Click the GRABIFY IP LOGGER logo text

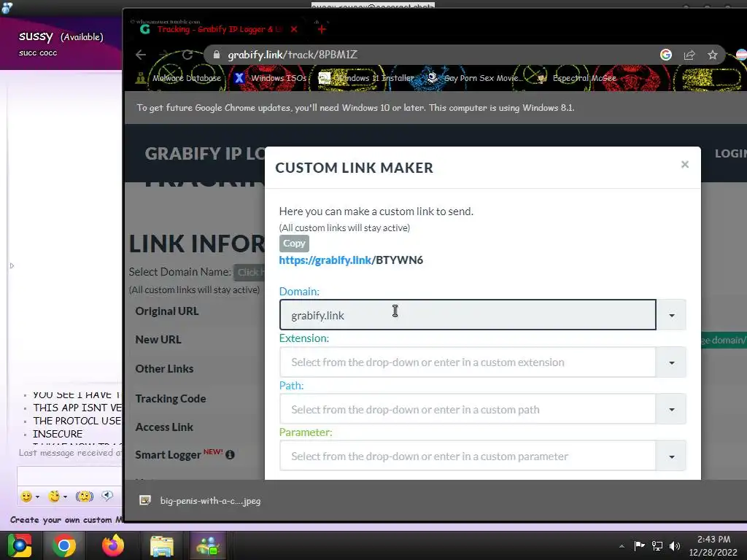coord(204,153)
